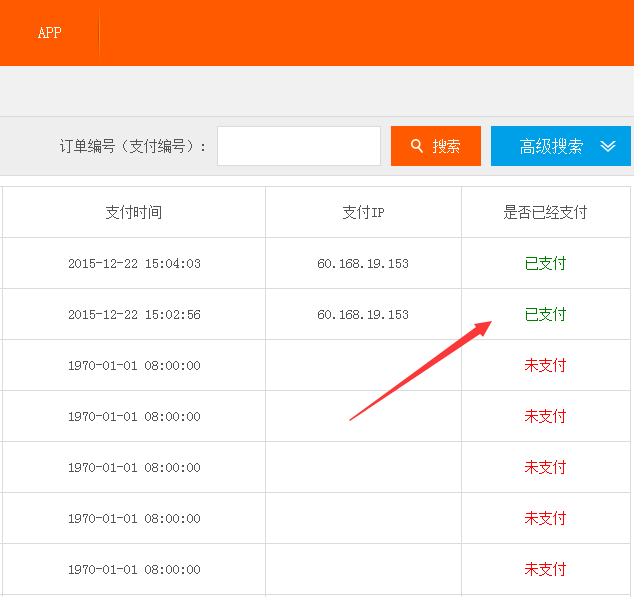Click the 已支付 status in first row
Viewport: 634px width, 597px height.
(545, 263)
